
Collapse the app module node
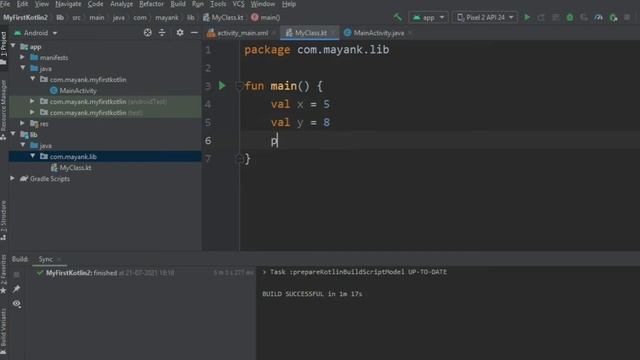13,46
